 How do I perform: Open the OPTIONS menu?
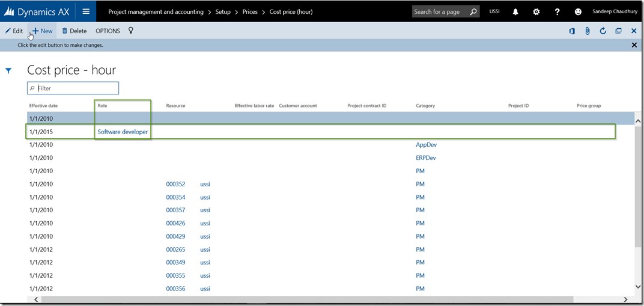[x=108, y=31]
